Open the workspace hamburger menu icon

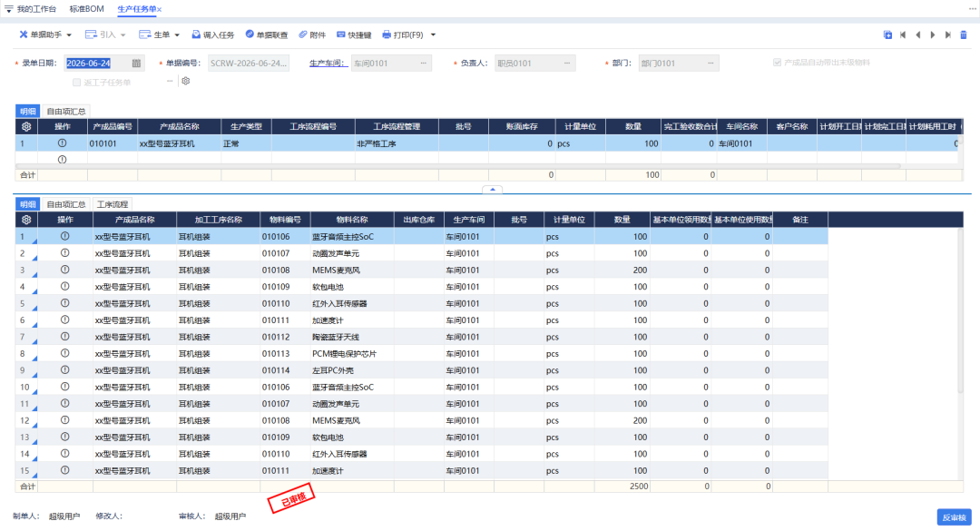[9, 9]
